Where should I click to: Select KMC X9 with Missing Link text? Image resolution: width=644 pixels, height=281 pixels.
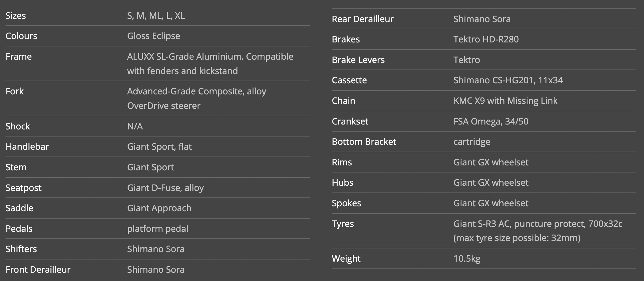pos(505,101)
